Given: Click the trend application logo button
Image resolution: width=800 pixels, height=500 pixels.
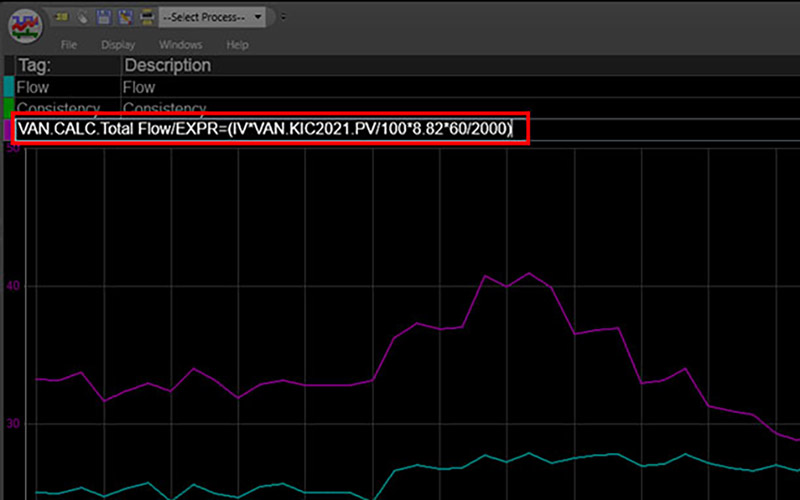Looking at the screenshot, I should tap(24, 26).
